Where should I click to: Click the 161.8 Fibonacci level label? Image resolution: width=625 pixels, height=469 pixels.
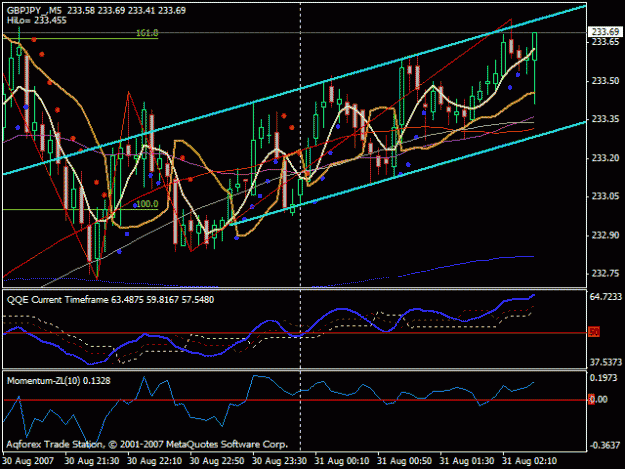tap(147, 33)
